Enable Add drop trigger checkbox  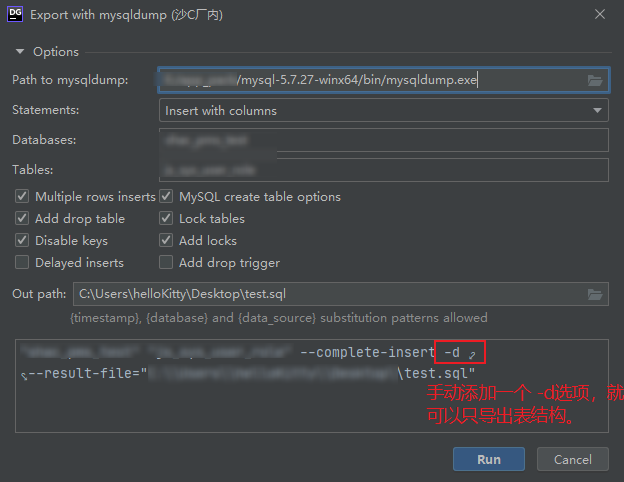click(x=166, y=262)
